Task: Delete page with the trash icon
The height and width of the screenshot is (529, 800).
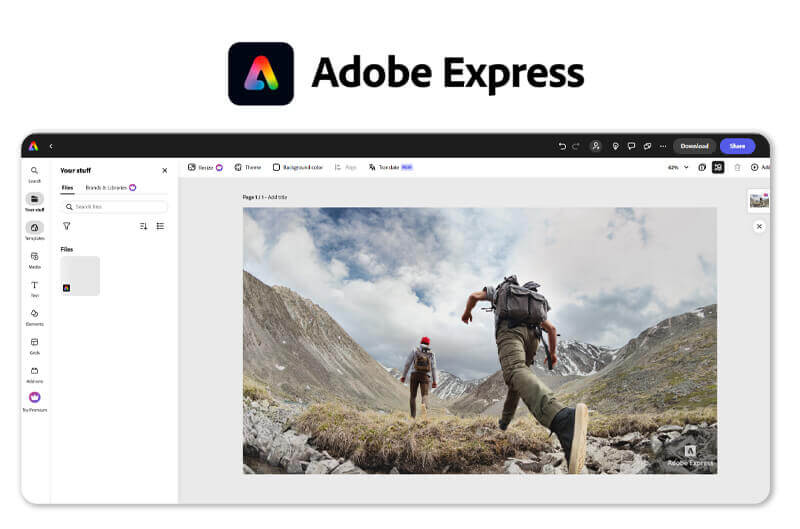Action: point(737,167)
